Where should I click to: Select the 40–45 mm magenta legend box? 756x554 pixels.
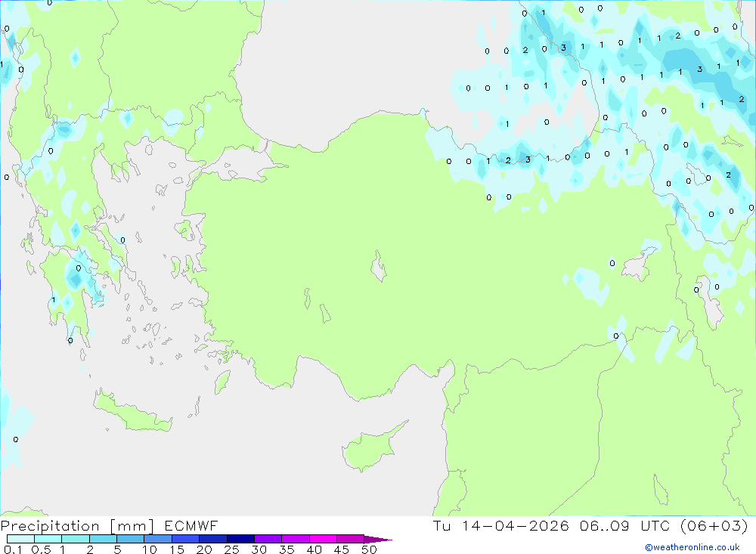coord(323,539)
